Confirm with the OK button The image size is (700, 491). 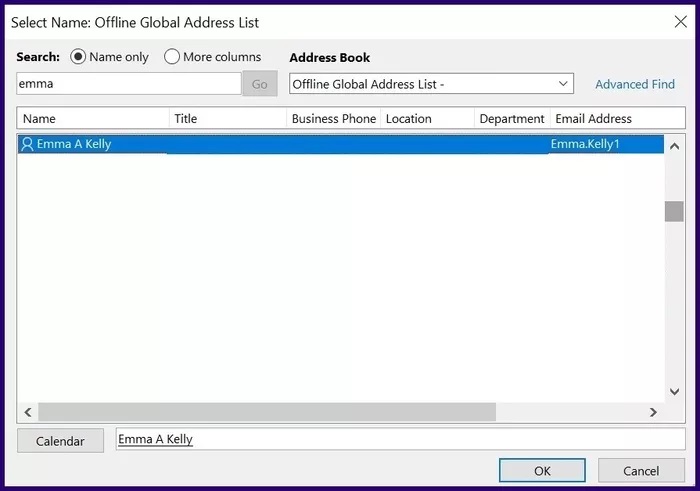pos(542,470)
